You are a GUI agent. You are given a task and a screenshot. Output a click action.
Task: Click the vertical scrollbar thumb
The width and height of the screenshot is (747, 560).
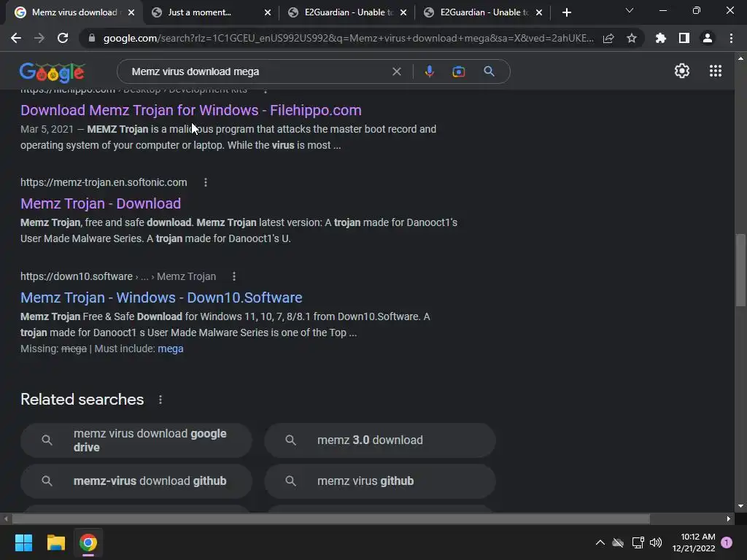(740, 270)
